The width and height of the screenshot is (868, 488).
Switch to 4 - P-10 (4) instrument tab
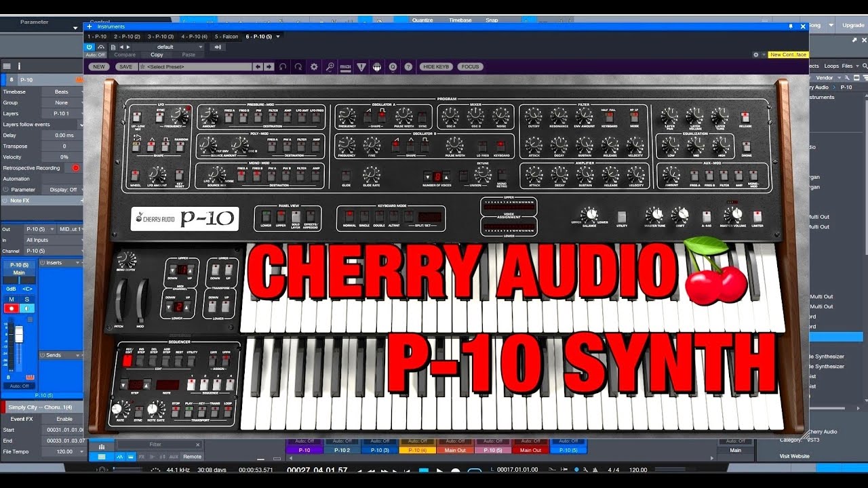click(x=195, y=37)
